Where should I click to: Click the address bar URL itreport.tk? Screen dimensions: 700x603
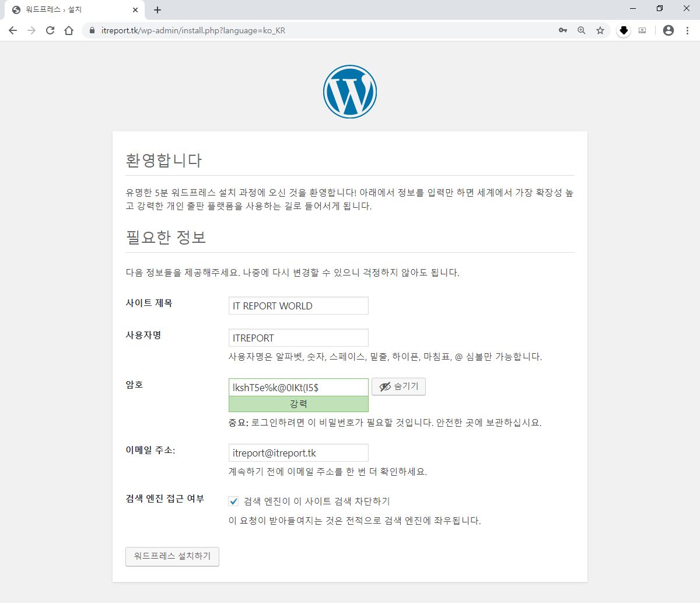(x=193, y=30)
